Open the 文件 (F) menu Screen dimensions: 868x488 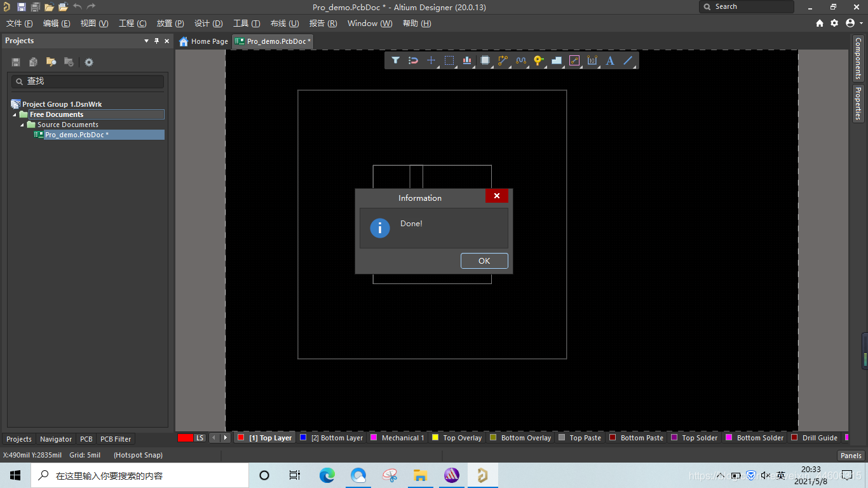point(19,23)
